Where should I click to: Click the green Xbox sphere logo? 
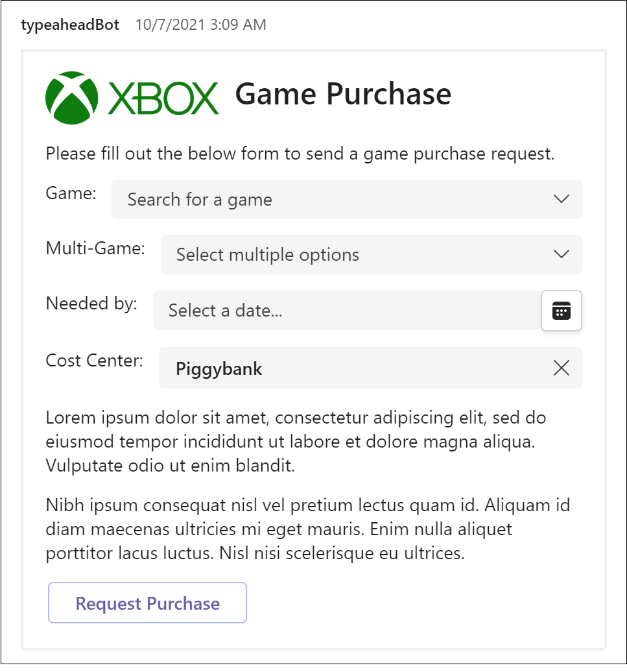(x=72, y=97)
